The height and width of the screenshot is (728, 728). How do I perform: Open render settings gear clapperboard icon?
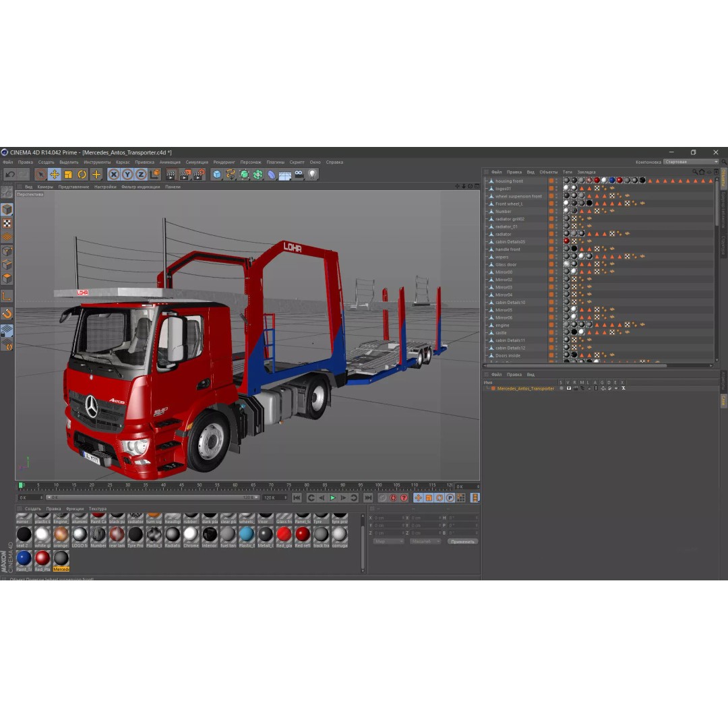(199, 175)
